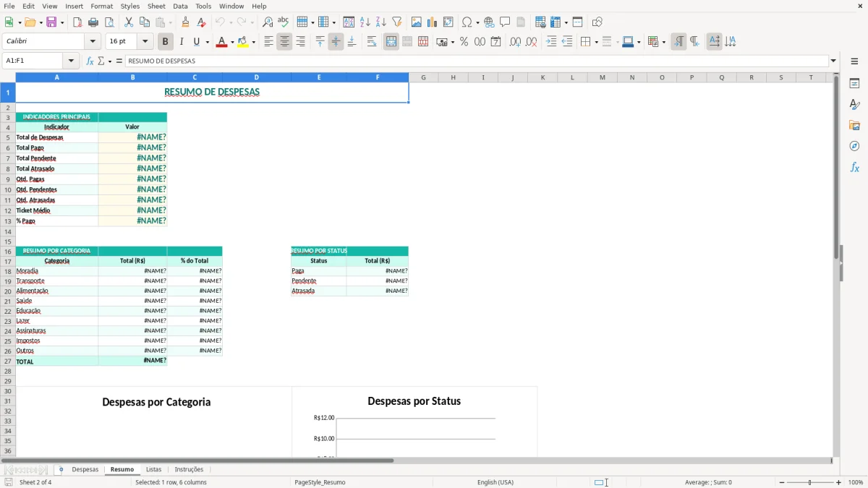Set Align Left
The image size is (868, 488).
point(268,42)
